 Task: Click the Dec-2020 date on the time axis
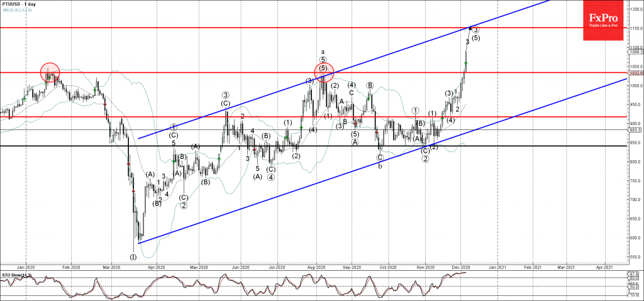[x=462, y=266]
